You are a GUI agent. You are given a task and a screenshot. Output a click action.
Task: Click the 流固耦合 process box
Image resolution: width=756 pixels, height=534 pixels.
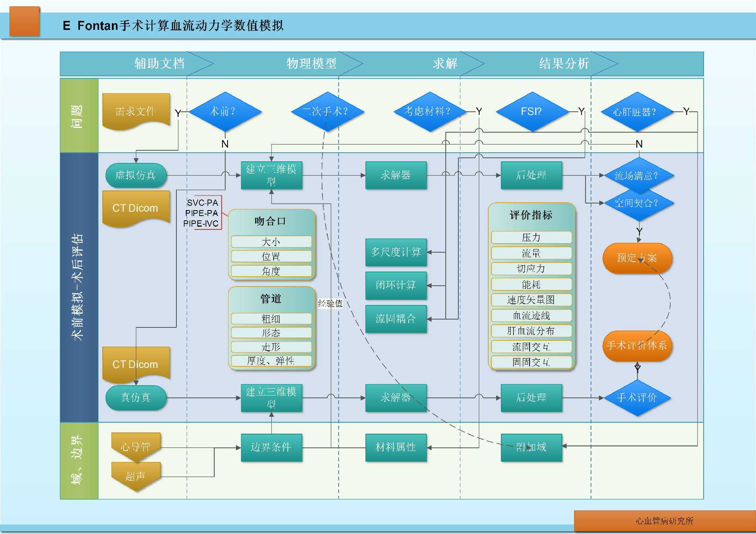(396, 319)
